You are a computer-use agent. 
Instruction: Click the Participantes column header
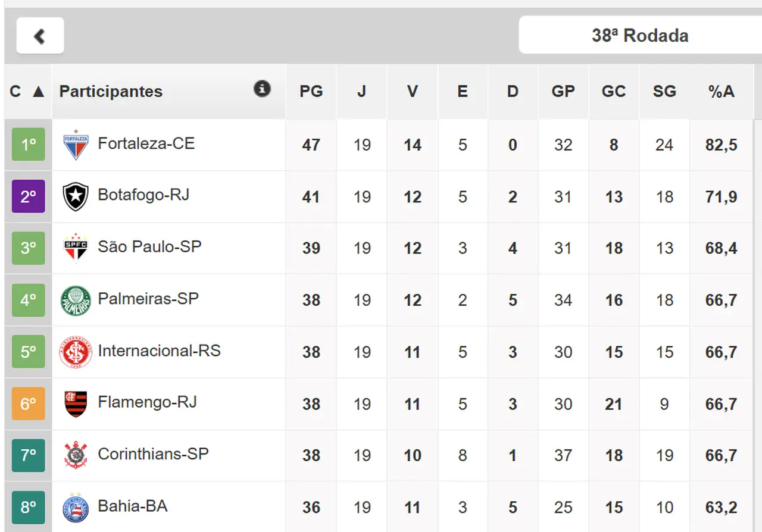pos(111,92)
